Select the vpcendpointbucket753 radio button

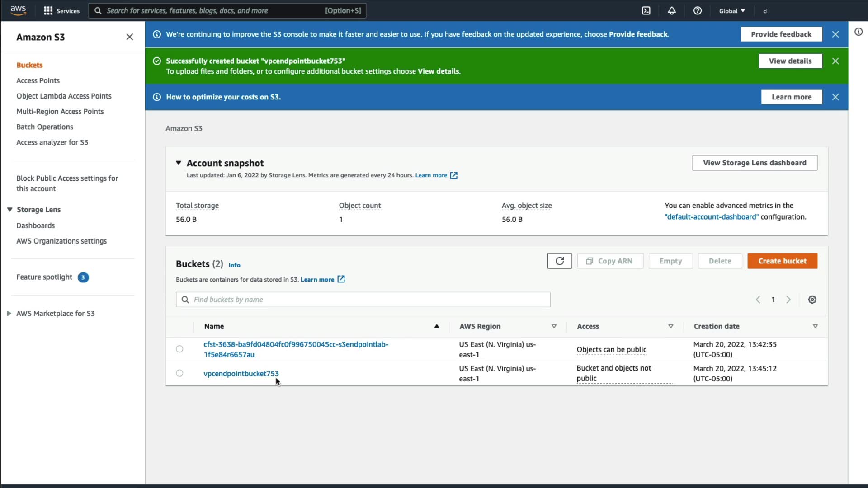click(179, 373)
